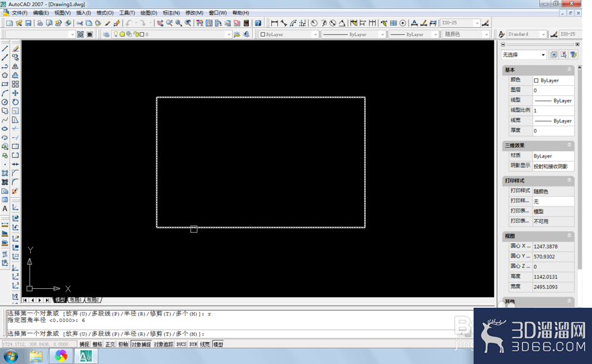Create a new drawing file
The width and height of the screenshot is (592, 364).
pyautogui.click(x=9, y=23)
